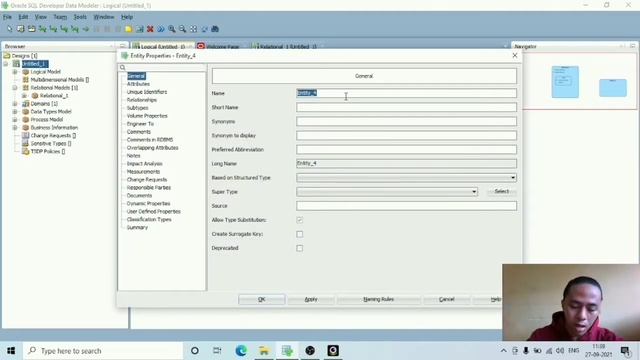The image size is (640, 360).
Task: Click the Name input field
Action: tap(407, 93)
